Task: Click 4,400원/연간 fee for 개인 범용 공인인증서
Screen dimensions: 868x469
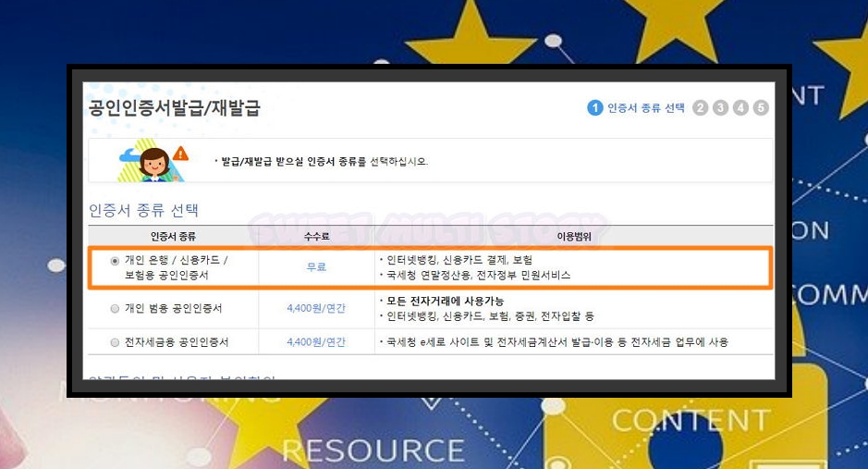Action: (x=316, y=308)
